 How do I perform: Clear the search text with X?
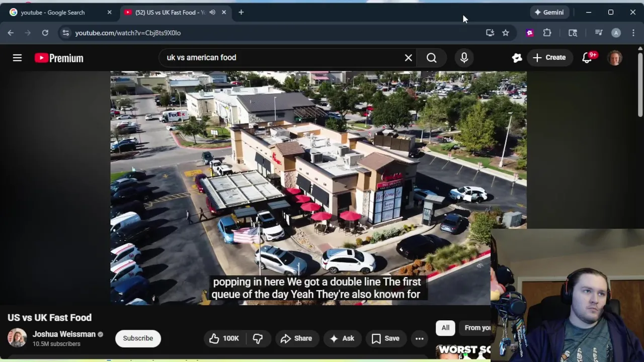click(409, 58)
